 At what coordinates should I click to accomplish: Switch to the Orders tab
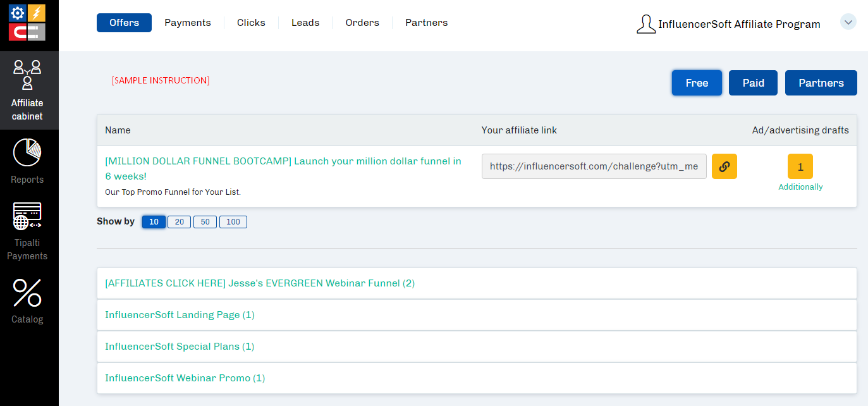pos(362,23)
